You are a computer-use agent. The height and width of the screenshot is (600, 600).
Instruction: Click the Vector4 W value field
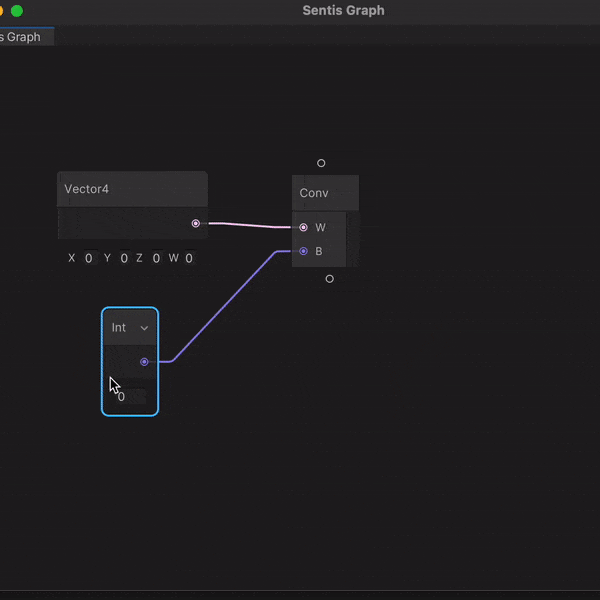click(x=189, y=258)
